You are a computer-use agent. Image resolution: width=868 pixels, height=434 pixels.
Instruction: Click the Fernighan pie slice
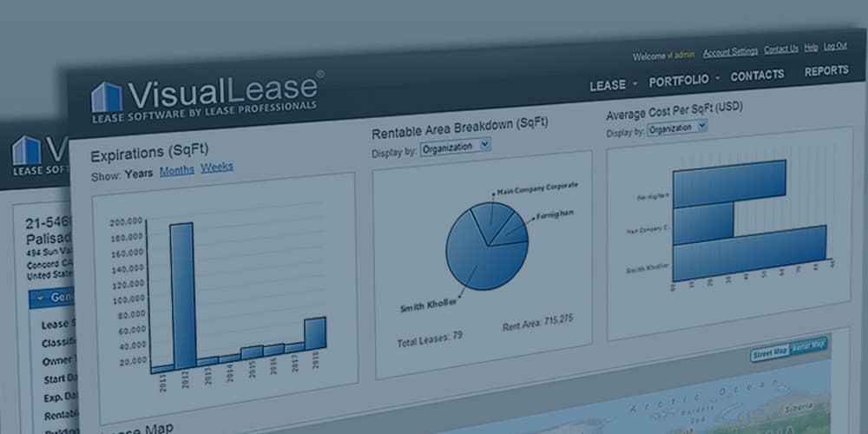point(511,232)
